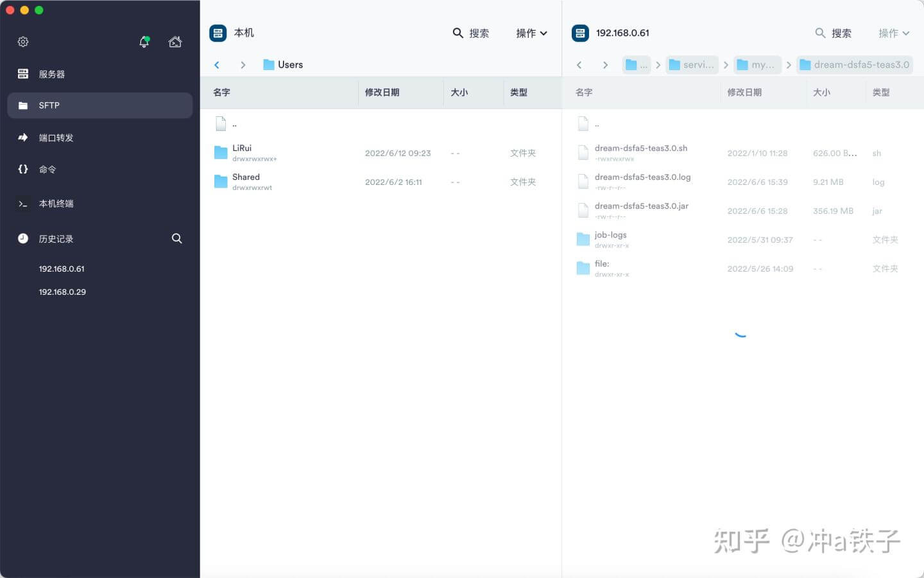The width and height of the screenshot is (924, 578).
Task: Click the 本机 host icon
Action: [x=218, y=33]
